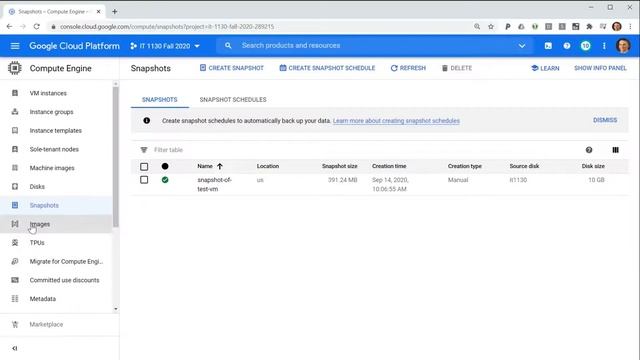Click the Location column header
The width and height of the screenshot is (640, 360).
click(x=268, y=166)
